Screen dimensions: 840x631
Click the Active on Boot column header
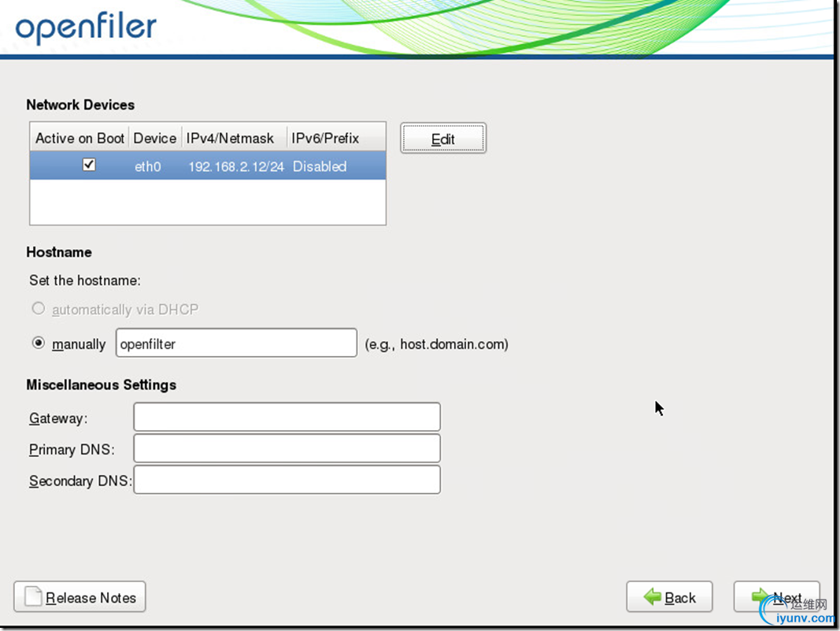(80, 139)
